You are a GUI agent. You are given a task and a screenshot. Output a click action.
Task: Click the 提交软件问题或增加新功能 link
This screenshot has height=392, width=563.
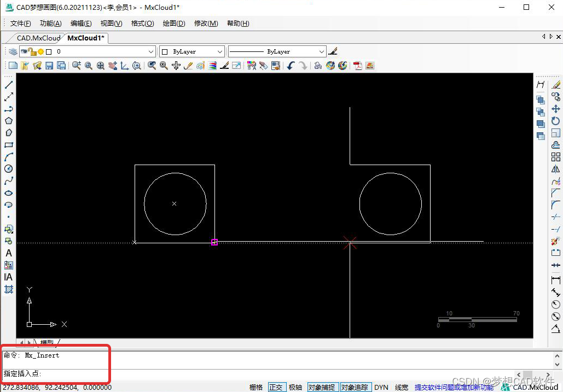pos(454,387)
